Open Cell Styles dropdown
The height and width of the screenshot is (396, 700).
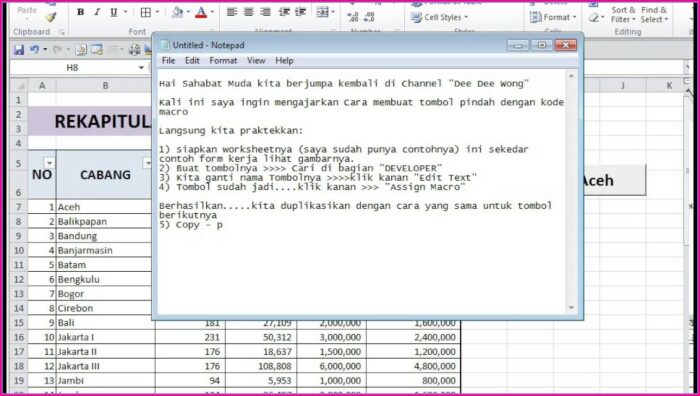(x=439, y=17)
